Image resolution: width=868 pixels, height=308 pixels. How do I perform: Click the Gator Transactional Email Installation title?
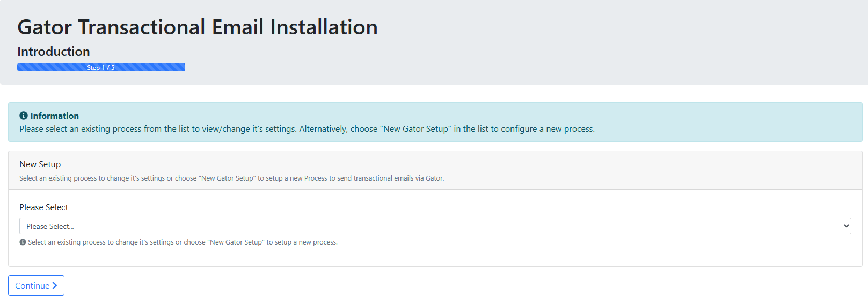click(x=198, y=27)
